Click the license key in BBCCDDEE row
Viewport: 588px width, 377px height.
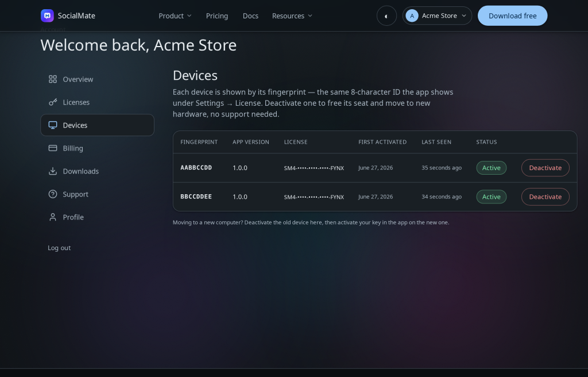pyautogui.click(x=314, y=197)
